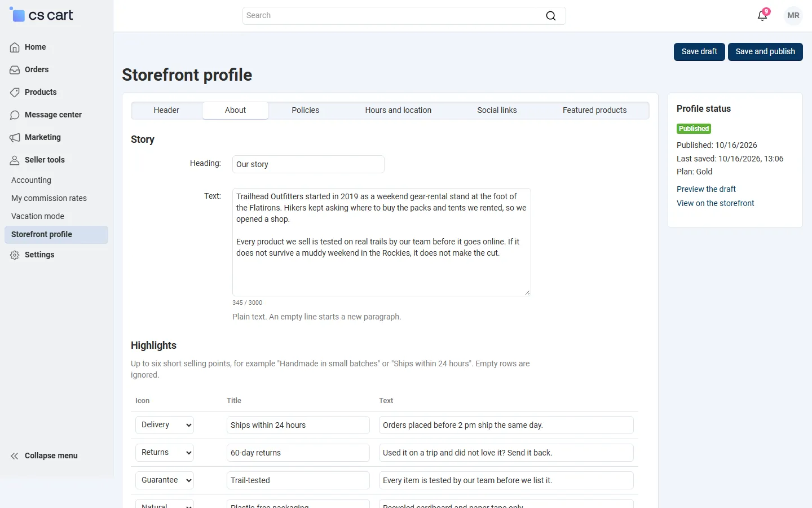Switch to Featured products tab
The width and height of the screenshot is (812, 508).
(x=594, y=110)
